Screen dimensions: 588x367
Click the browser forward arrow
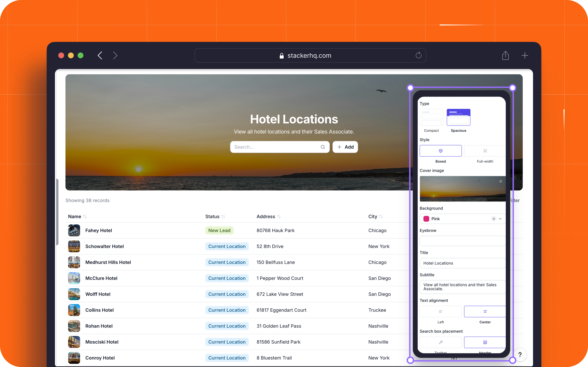pos(115,55)
